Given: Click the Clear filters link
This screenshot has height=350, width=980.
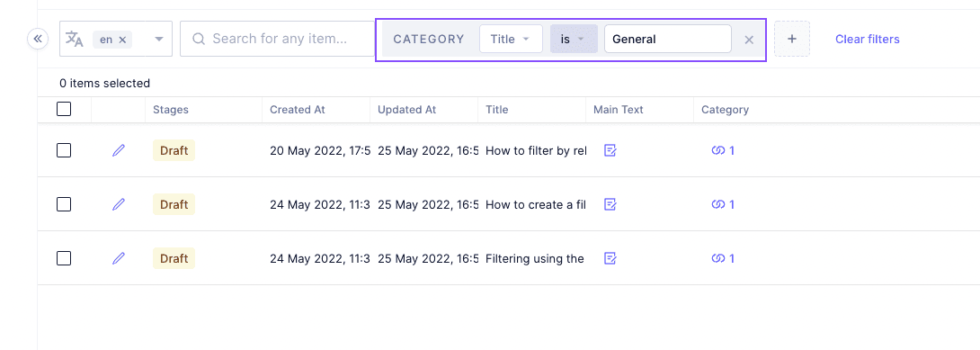Looking at the screenshot, I should 868,40.
